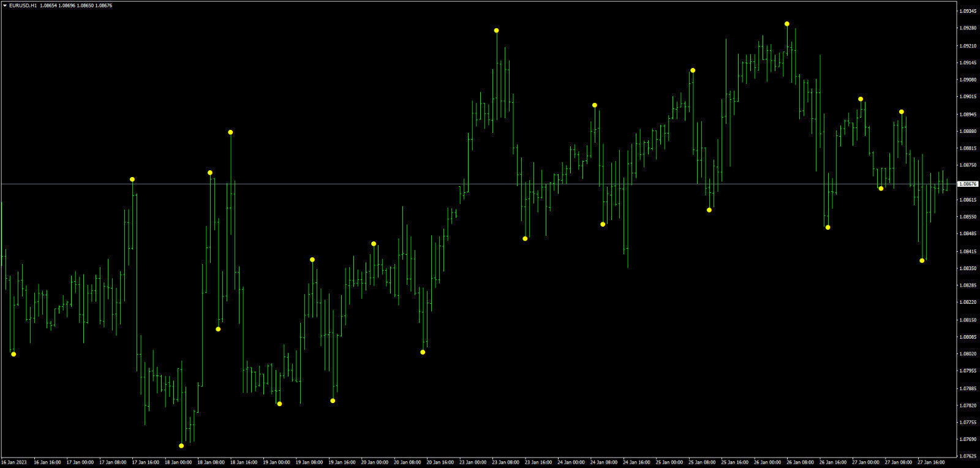Select the leftmost yellow marker on 16 Jan
980x468 pixels.
point(13,354)
